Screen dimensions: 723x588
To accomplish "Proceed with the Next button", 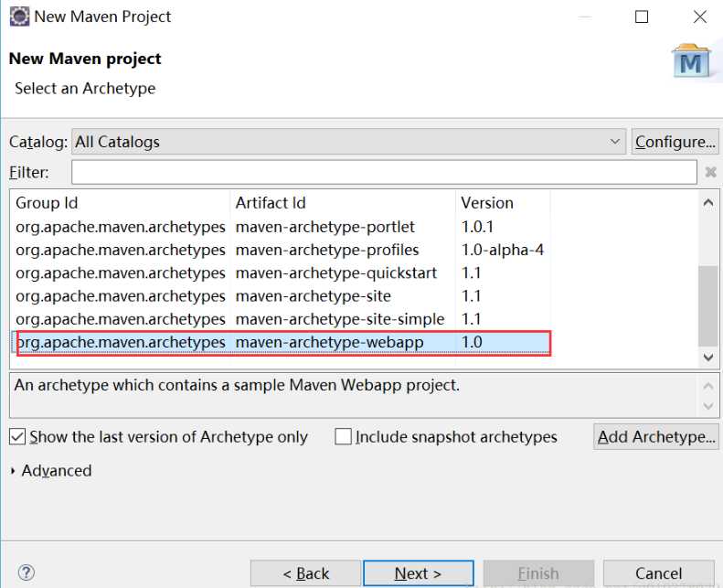I will point(419,573).
